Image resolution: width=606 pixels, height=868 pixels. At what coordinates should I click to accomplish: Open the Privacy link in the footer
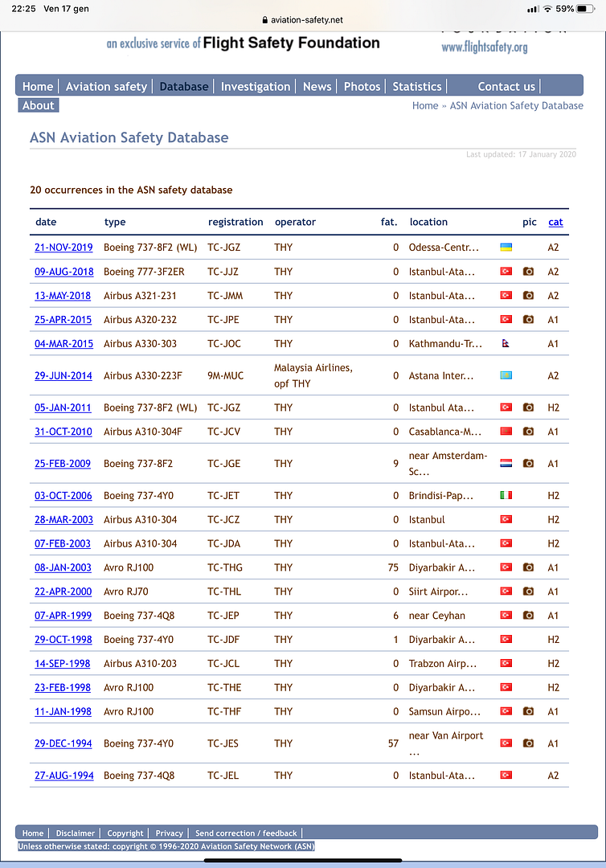point(170,833)
